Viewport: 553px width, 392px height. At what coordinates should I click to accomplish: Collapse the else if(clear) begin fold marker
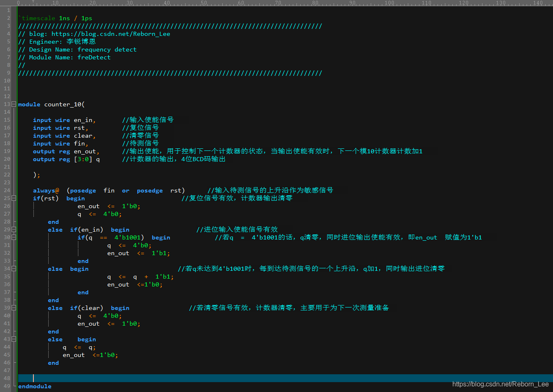tap(14, 308)
